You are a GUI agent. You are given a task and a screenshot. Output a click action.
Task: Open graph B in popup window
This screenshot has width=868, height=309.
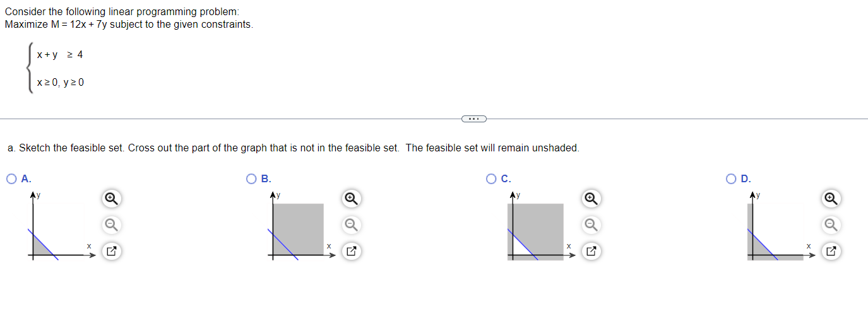point(351,252)
